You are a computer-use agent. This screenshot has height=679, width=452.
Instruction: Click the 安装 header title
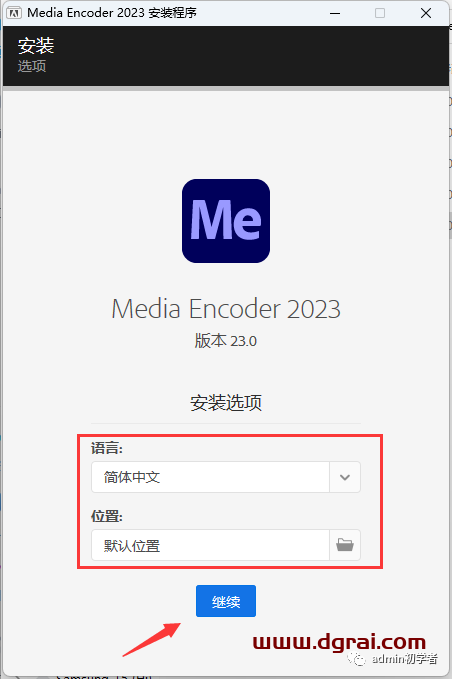36,46
